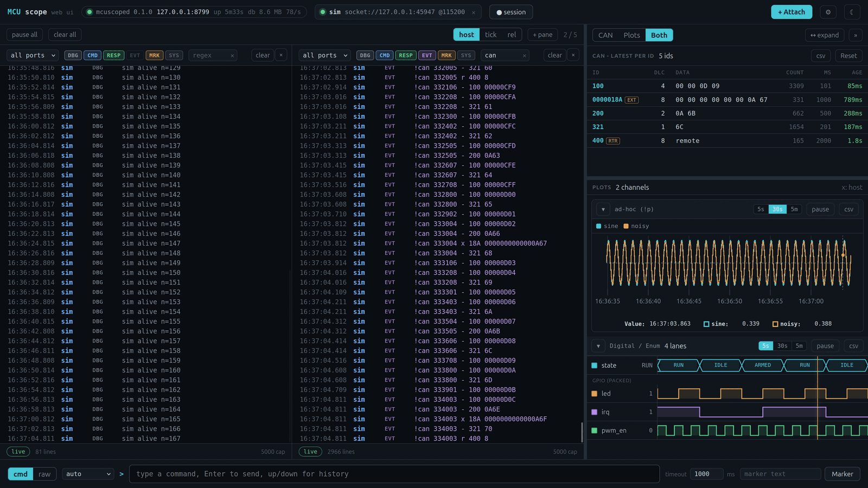
Task: Click the RTR badge on ID 400
Action: 613,141
